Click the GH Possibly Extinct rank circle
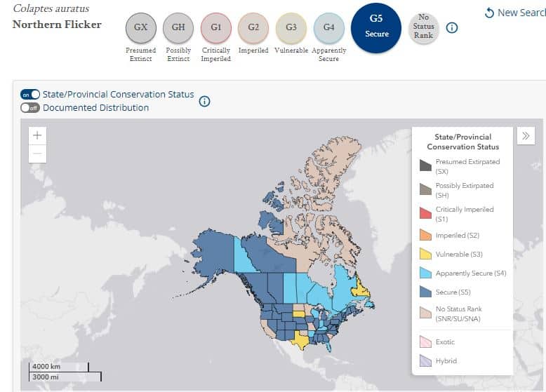This screenshot has width=546, height=392. (178, 27)
